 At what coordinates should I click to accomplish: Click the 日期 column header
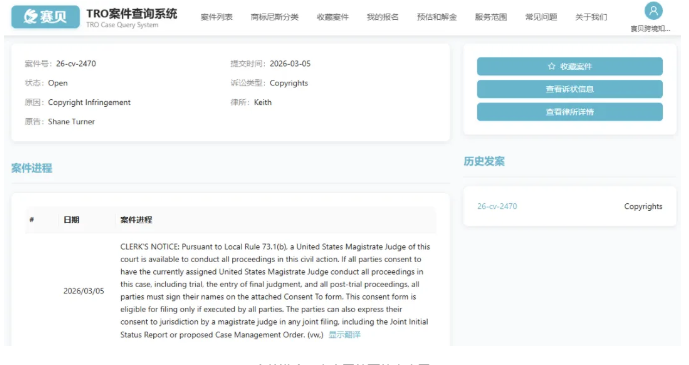[x=71, y=220]
